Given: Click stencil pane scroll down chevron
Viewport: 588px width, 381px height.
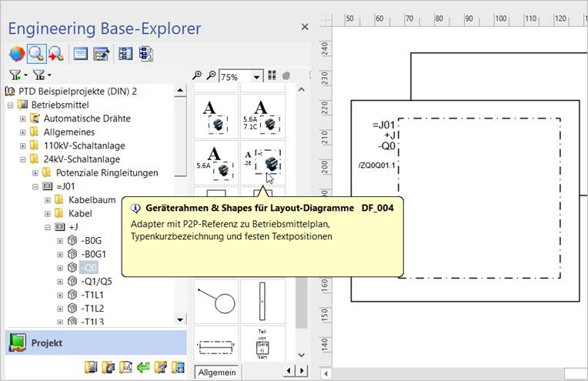Looking at the screenshot, I should [x=301, y=355].
